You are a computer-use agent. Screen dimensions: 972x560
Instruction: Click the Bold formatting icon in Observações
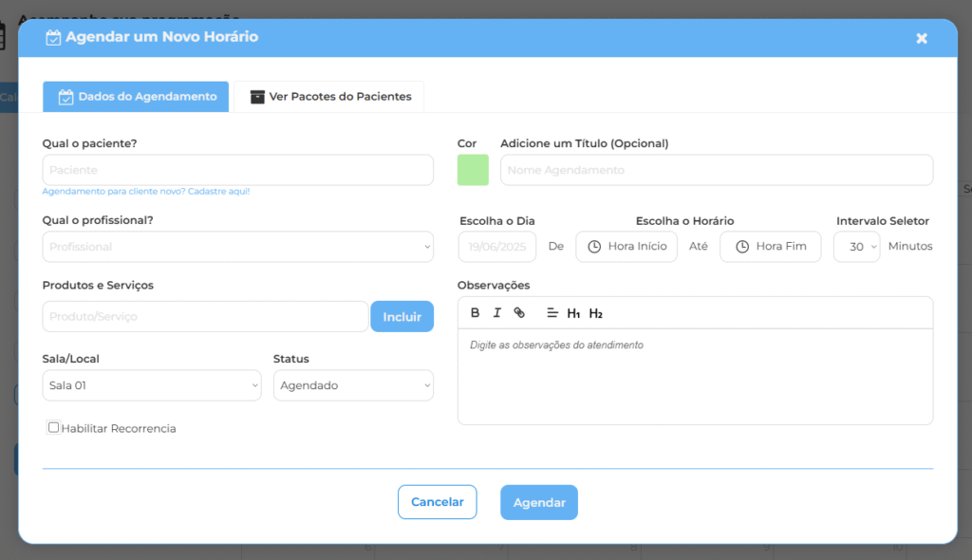[476, 313]
